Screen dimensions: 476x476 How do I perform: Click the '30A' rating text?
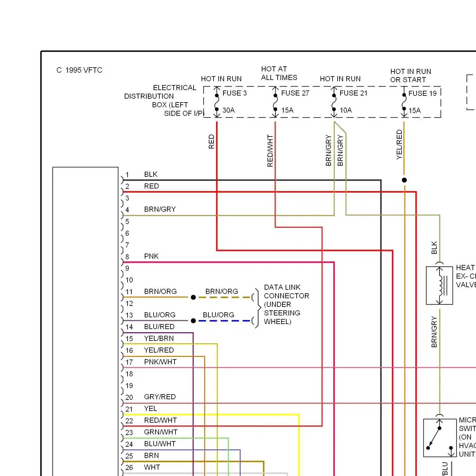click(228, 110)
